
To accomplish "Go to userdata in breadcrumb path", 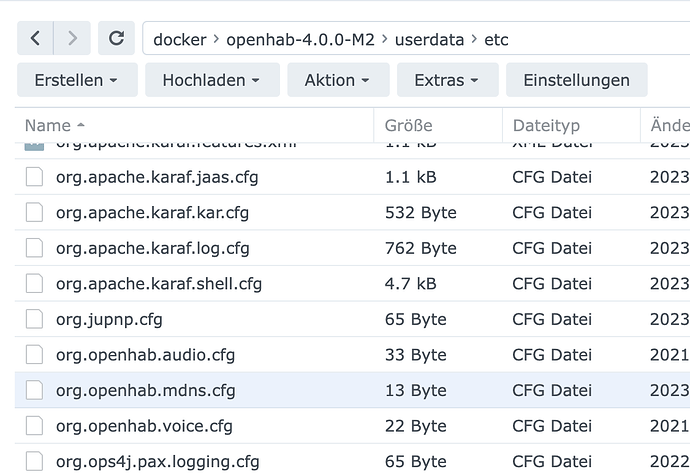I will pyautogui.click(x=430, y=40).
